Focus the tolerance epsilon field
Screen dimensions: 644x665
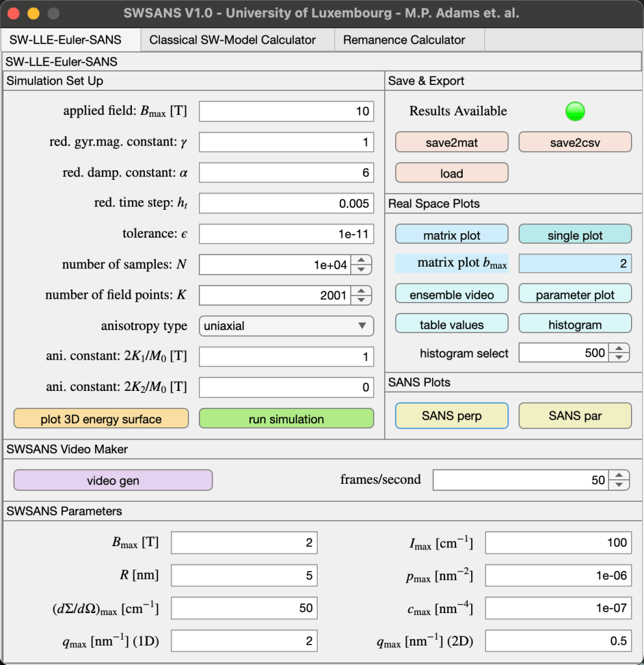pos(286,234)
